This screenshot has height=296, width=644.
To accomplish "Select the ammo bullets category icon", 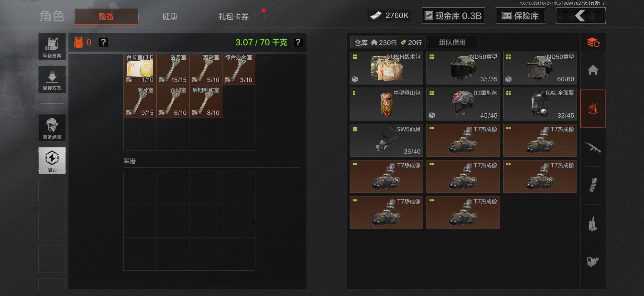I will 593,224.
